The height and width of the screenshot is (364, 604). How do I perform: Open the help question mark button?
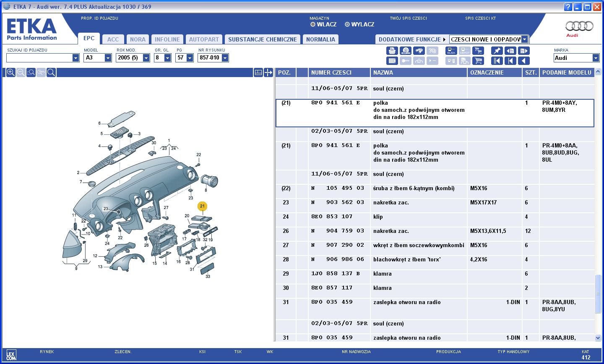point(568,7)
